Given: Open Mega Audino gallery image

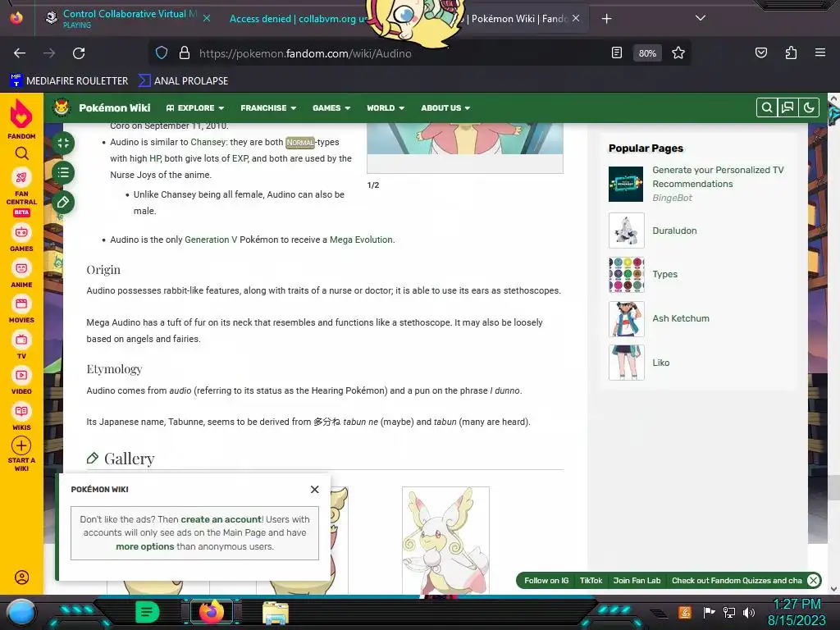Looking at the screenshot, I should (445, 540).
